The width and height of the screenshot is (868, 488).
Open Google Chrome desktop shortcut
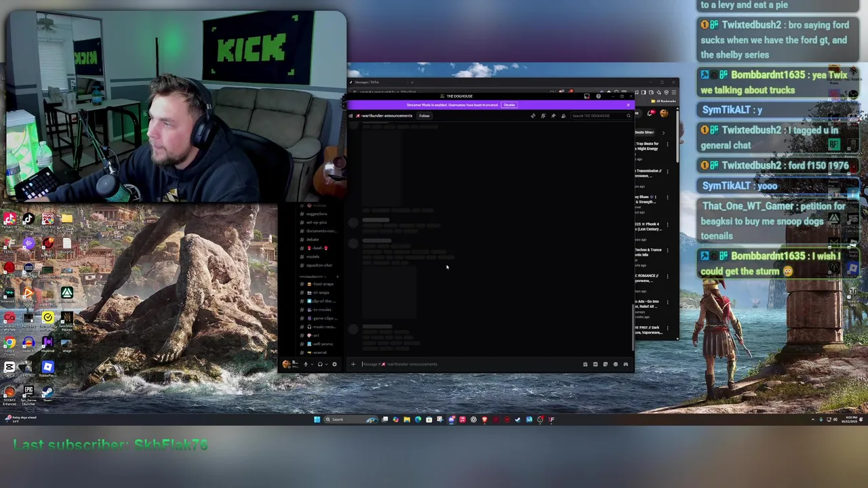tap(9, 345)
